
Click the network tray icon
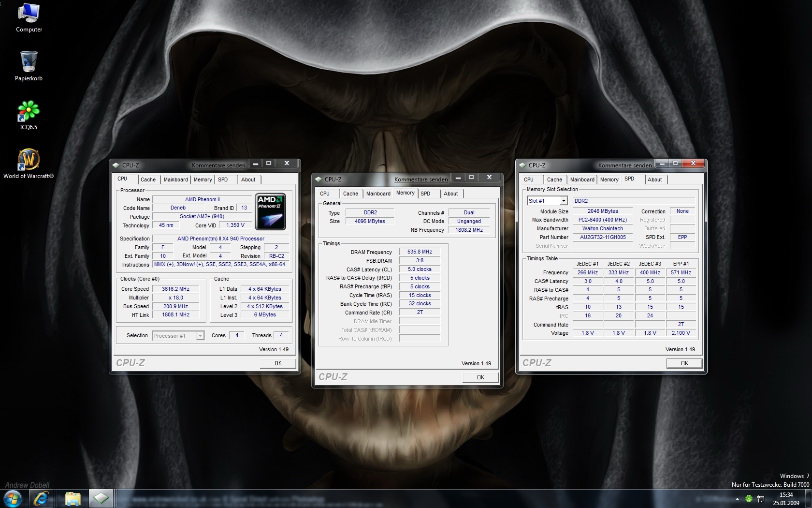pos(761,498)
